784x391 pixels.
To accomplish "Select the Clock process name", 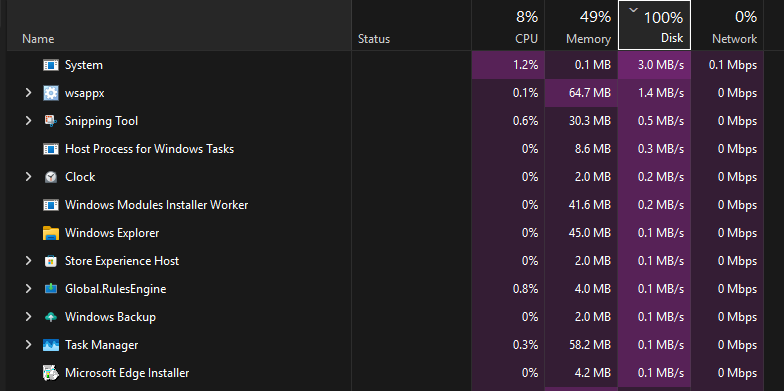I will (x=80, y=177).
